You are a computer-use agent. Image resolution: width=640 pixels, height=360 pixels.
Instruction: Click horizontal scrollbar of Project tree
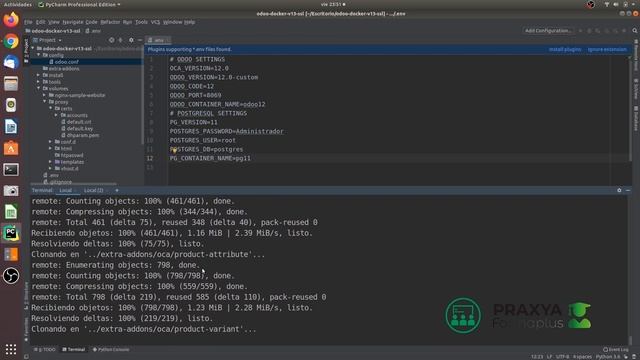pyautogui.click(x=73, y=184)
